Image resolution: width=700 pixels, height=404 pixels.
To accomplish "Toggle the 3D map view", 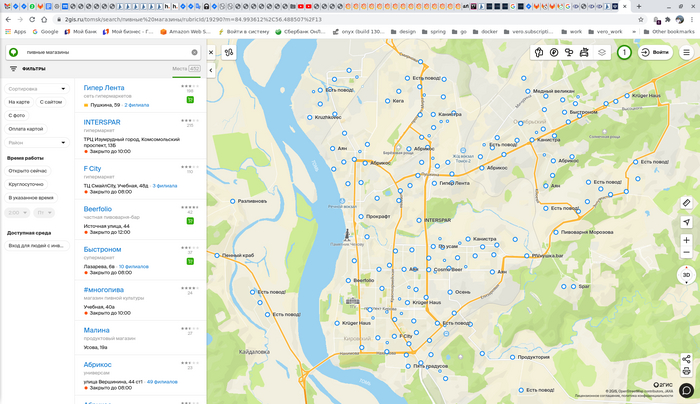I will 686,274.
